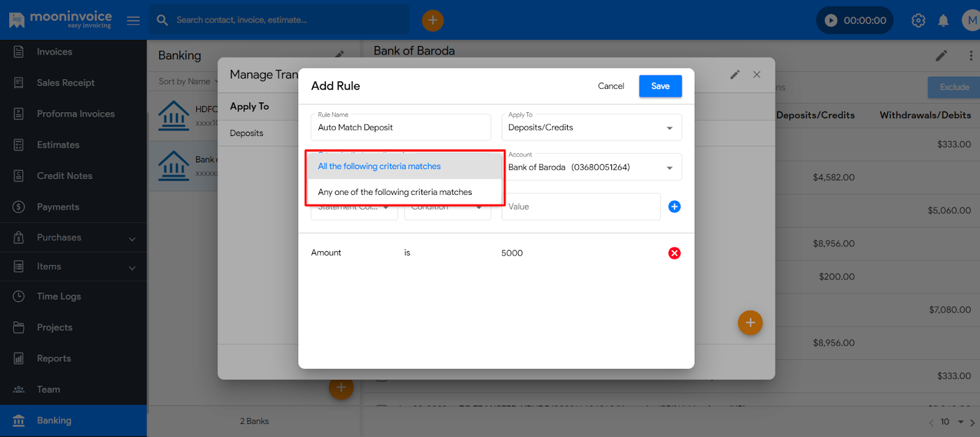Click the Rule Name input field
This screenshot has width=980, height=437.
point(401,127)
